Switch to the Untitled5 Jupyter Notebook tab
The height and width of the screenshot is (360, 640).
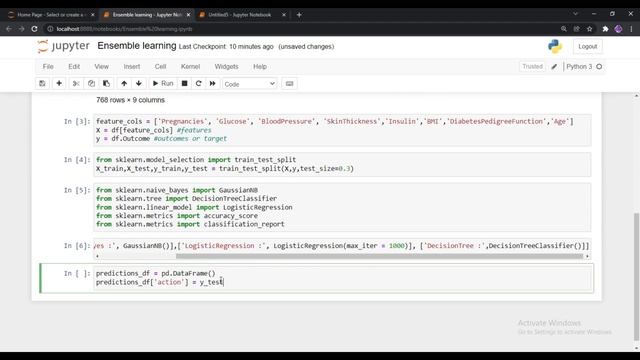point(240,15)
